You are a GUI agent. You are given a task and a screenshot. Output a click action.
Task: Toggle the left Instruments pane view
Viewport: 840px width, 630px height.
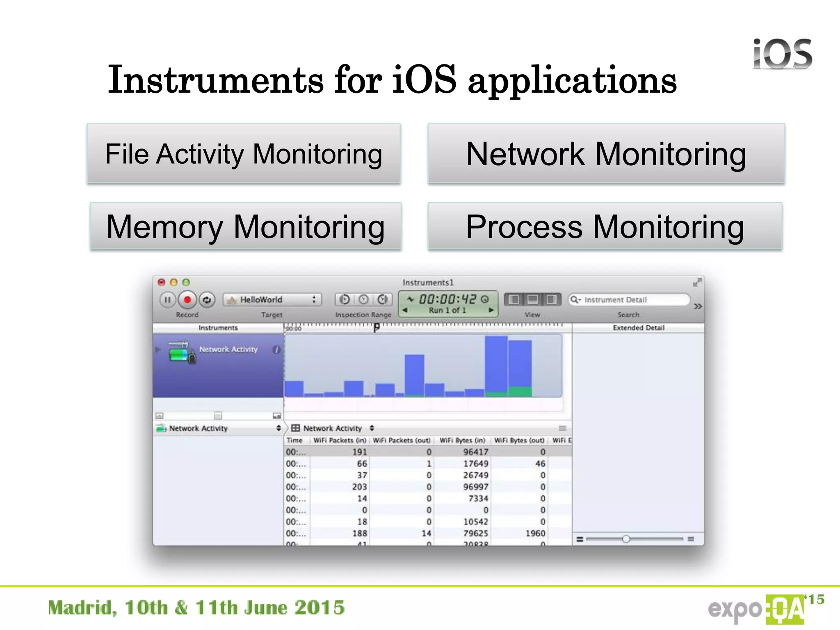click(514, 300)
